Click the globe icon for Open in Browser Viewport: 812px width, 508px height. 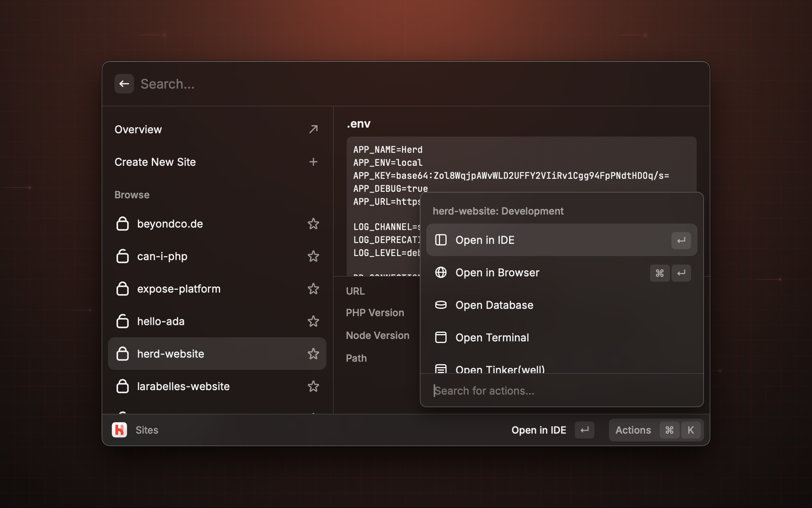coord(441,272)
